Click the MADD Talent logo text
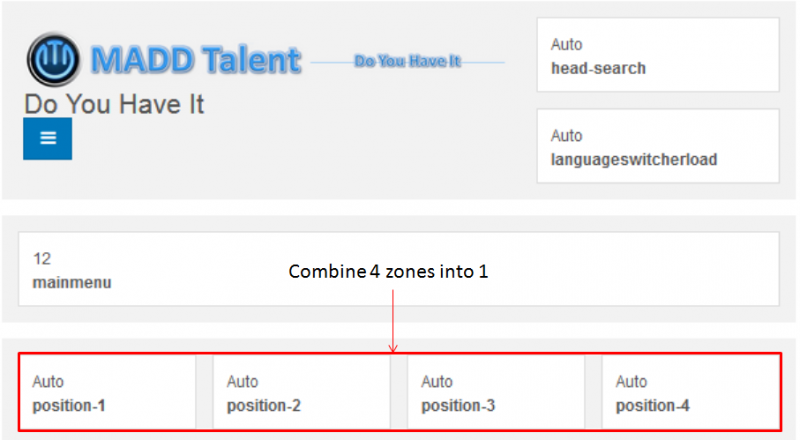Image resolution: width=800 pixels, height=440 pixels. (x=196, y=60)
